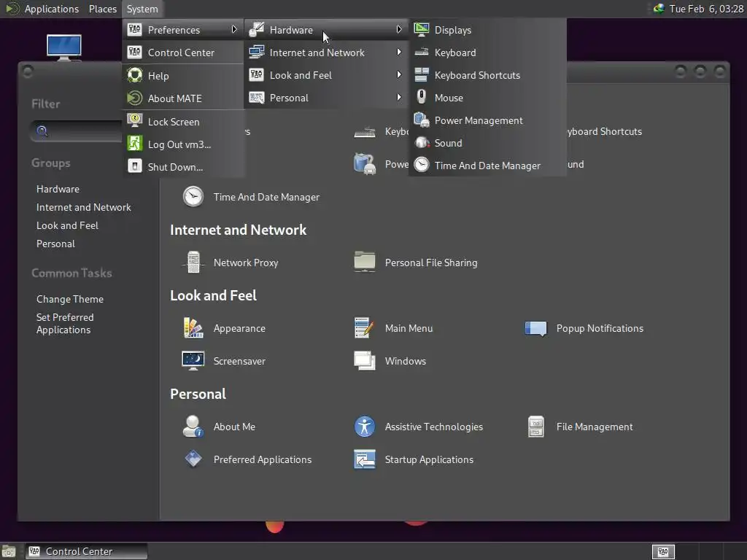
Task: Select Look and Feel group in sidebar
Action: click(x=67, y=225)
